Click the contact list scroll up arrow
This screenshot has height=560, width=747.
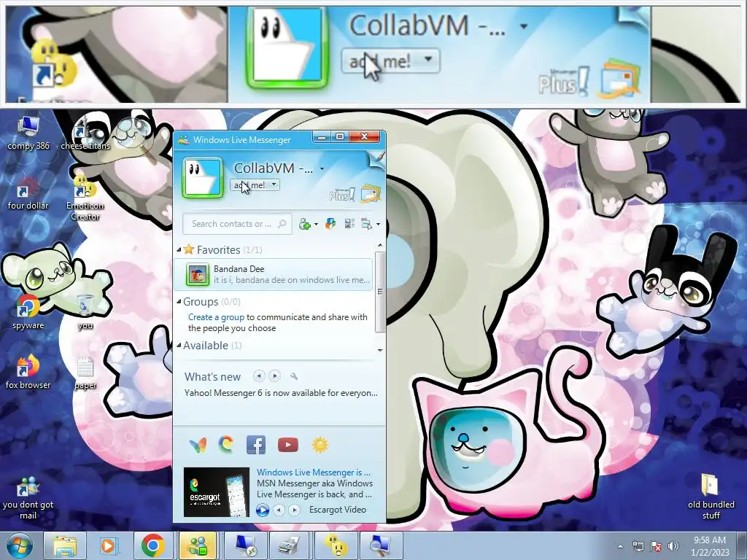[x=379, y=246]
